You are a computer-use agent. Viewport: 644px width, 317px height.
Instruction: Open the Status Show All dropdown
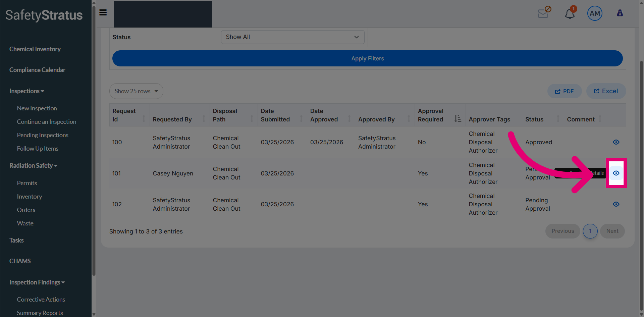(292, 37)
